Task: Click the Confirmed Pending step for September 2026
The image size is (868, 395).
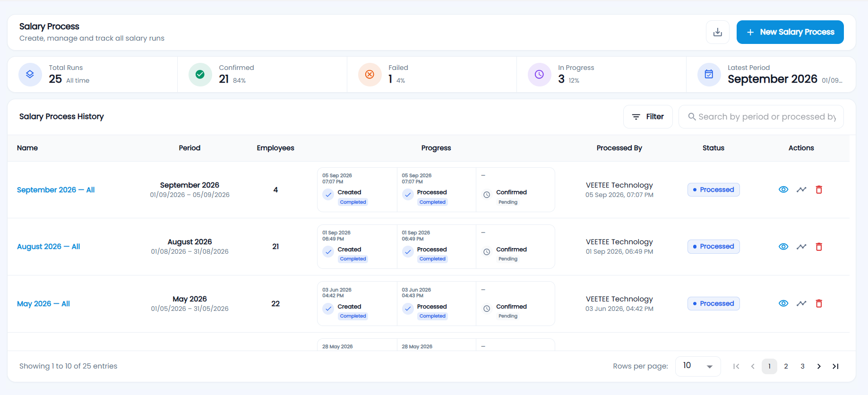Action: click(516, 190)
